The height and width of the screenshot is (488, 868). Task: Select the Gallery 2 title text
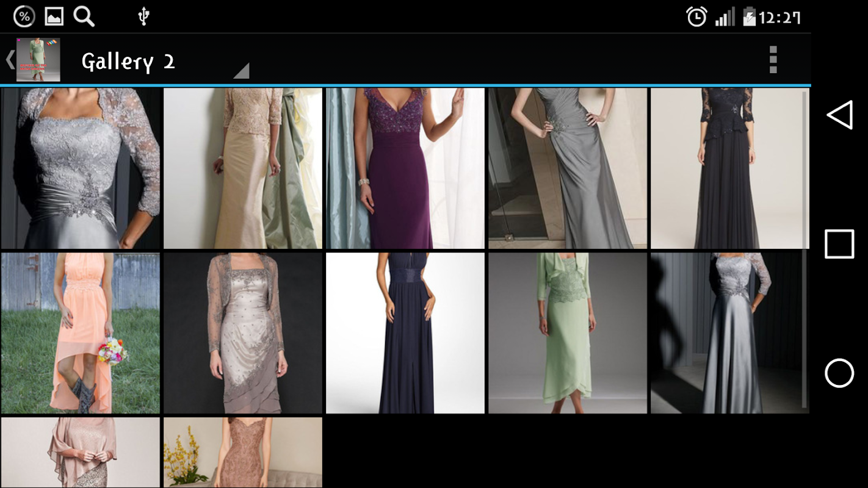pyautogui.click(x=128, y=62)
